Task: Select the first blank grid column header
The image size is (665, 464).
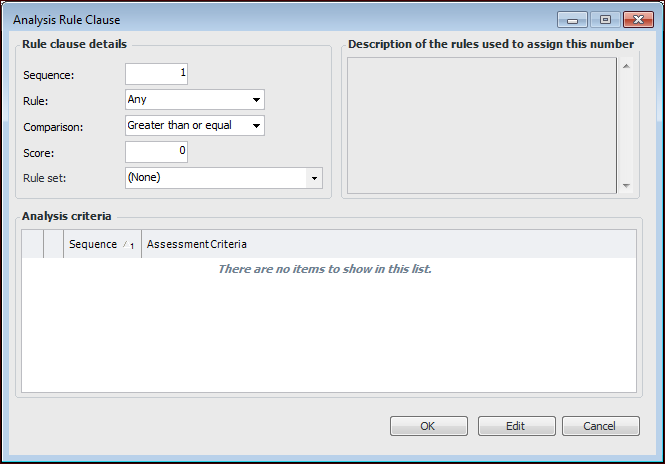Action: 33,245
